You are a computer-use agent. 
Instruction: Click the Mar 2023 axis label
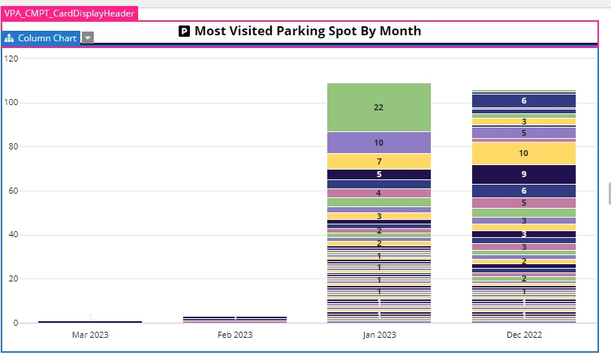click(x=90, y=335)
